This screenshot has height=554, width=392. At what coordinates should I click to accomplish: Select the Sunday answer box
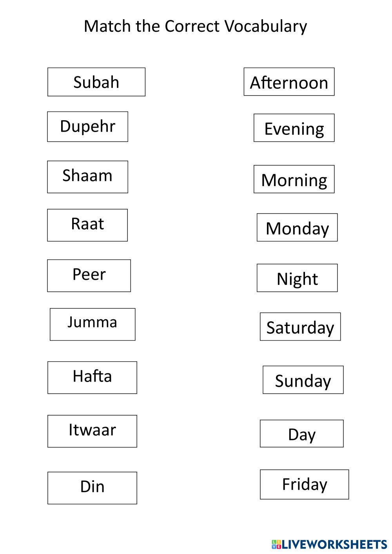coord(303,380)
